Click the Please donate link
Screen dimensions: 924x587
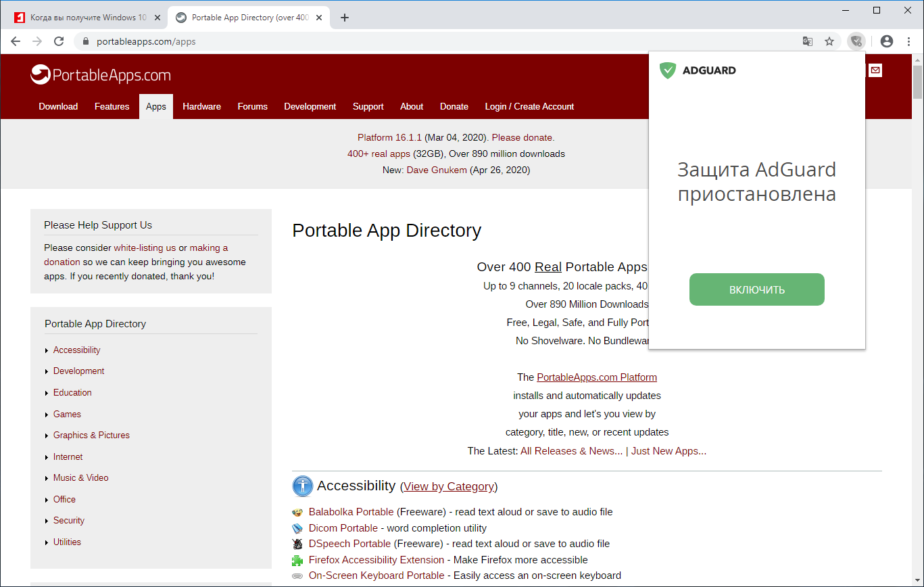click(x=523, y=137)
